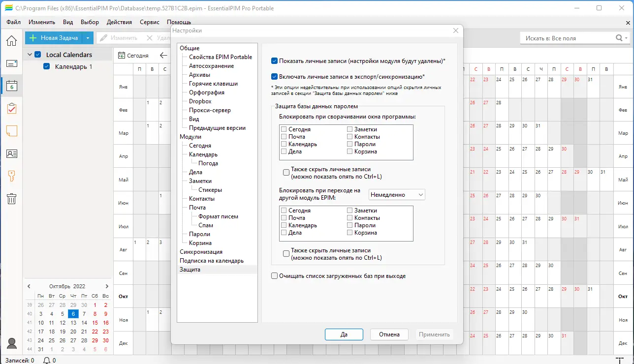Select Спам settings item

pyautogui.click(x=206, y=225)
